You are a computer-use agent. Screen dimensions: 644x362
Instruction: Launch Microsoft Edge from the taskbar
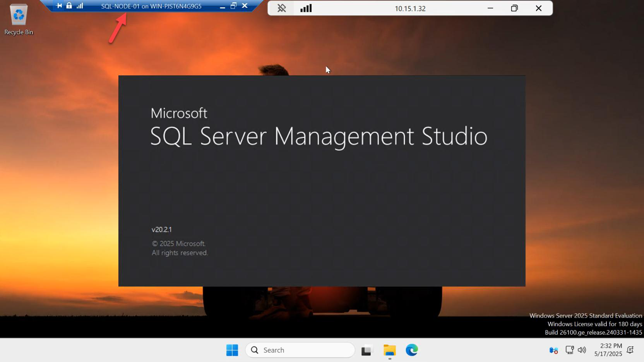pyautogui.click(x=412, y=350)
